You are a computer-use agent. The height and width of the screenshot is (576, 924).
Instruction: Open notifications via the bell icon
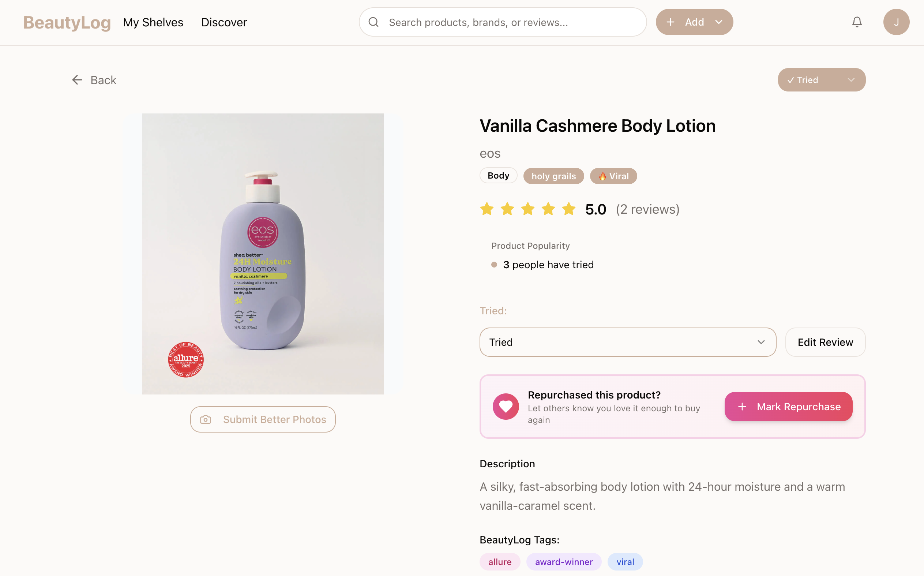tap(857, 22)
